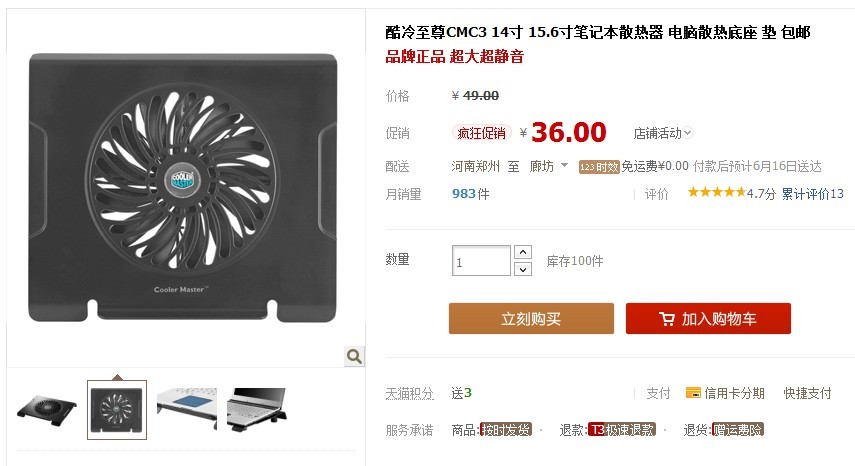Select the third thumbnail with blue pad

click(186, 409)
